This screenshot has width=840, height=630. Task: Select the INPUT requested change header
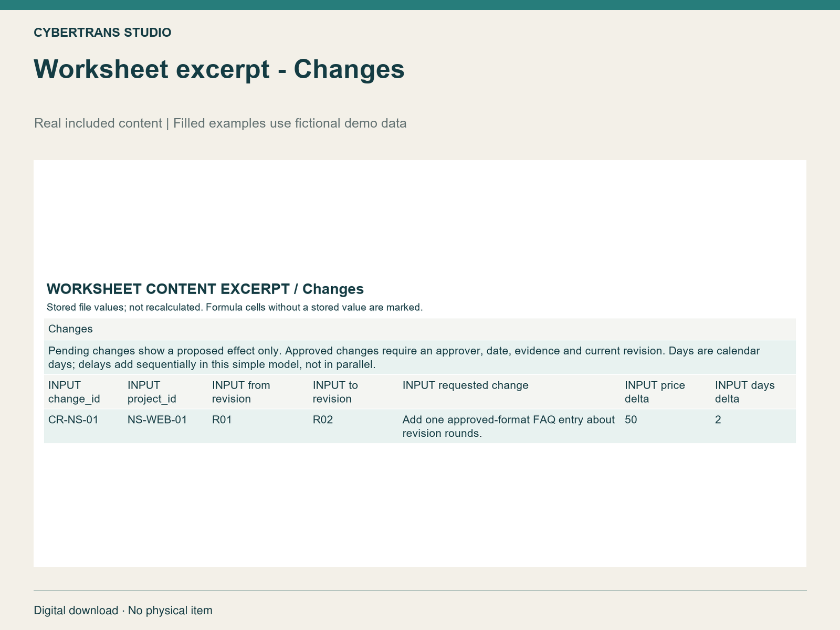point(465,385)
